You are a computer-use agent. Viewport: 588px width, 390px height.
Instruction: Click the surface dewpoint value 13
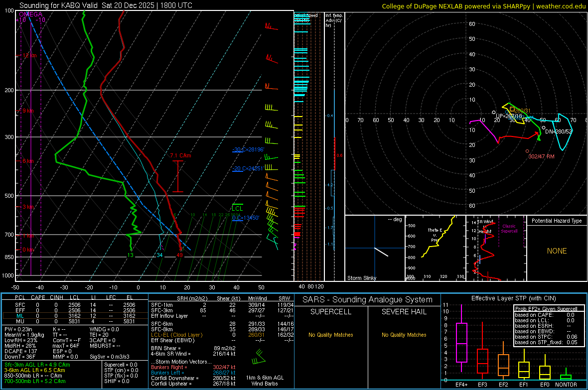point(130,255)
